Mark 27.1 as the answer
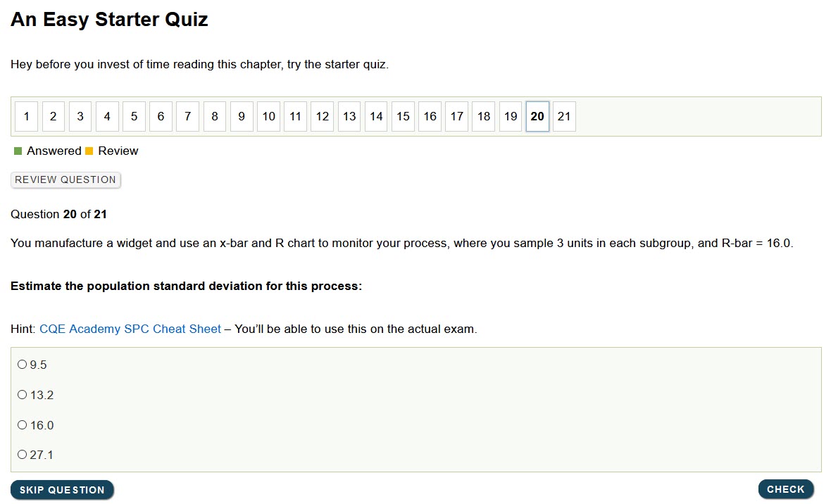This screenshot has width=831, height=504. tap(23, 455)
